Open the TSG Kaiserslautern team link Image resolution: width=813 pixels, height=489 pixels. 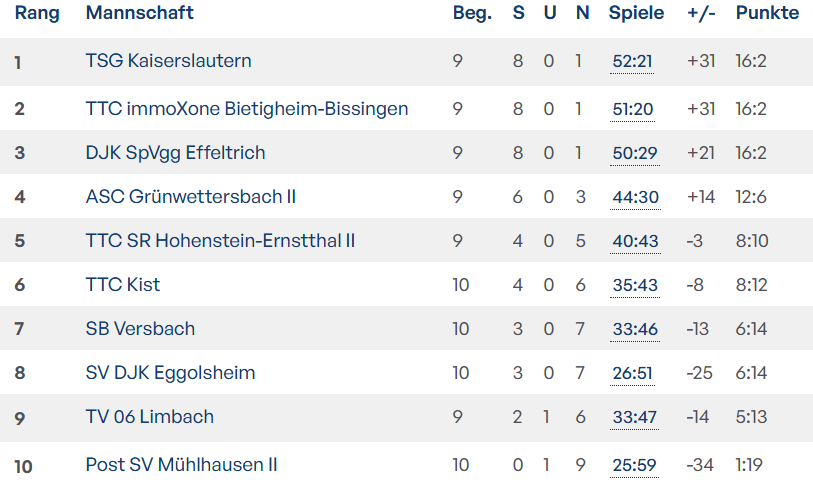click(x=168, y=61)
